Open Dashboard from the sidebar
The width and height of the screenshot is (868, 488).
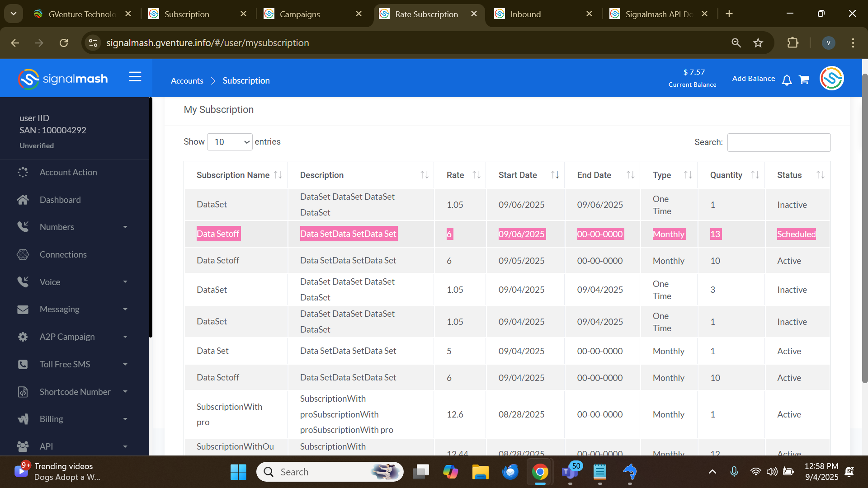tap(60, 200)
